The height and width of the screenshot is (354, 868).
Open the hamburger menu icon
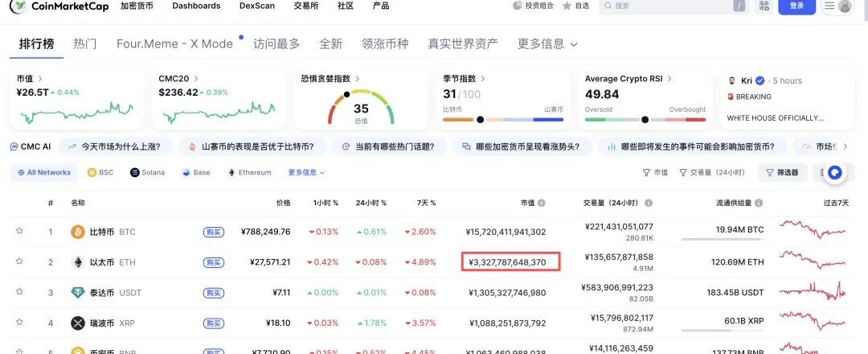[829, 6]
